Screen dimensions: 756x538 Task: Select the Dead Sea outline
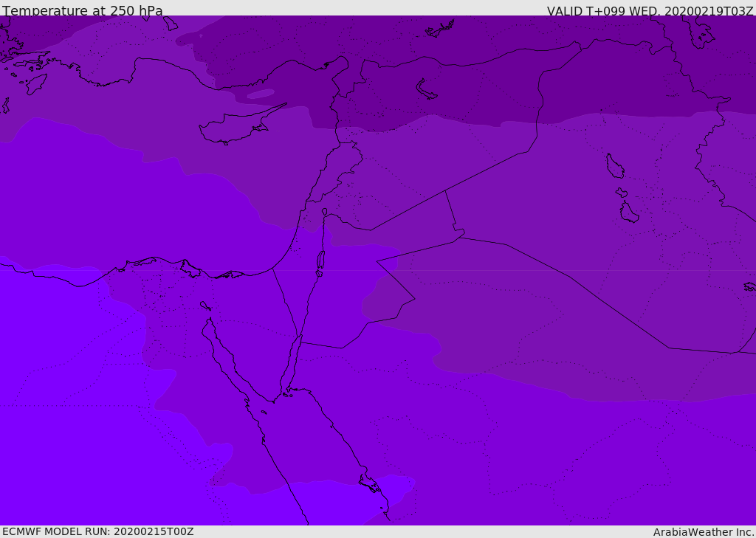point(320,261)
